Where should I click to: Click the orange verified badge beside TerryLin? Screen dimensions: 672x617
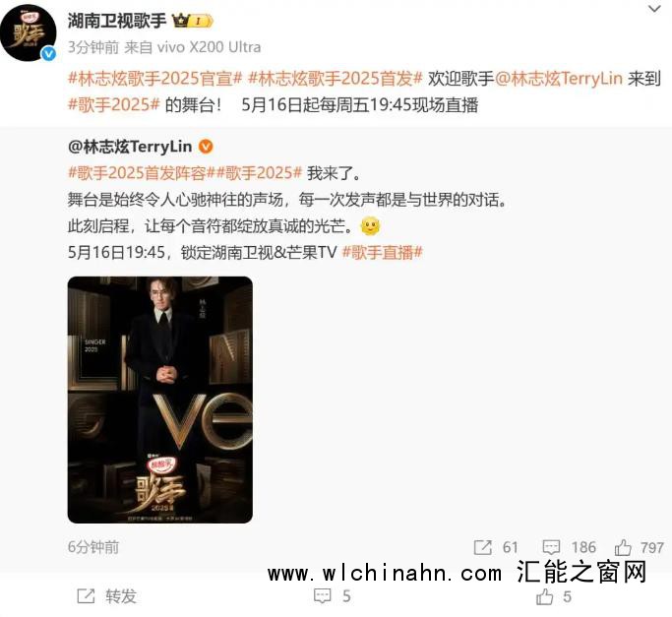click(206, 147)
